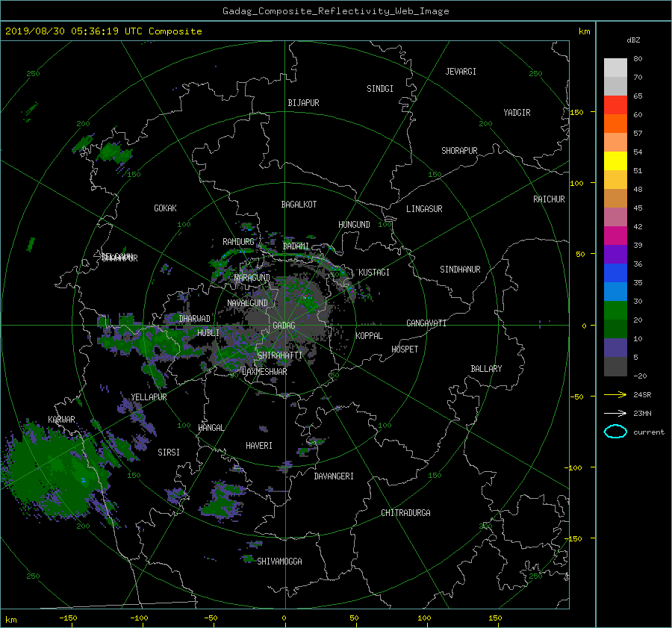Screen dimensions: 672x628
Task: Select the green 30 dBZ color swatch
Action: click(x=615, y=310)
